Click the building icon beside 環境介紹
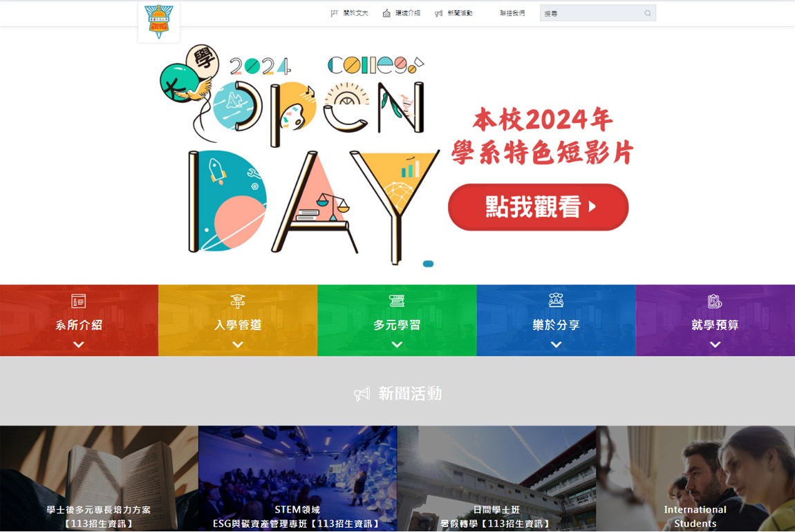The height and width of the screenshot is (532, 795). tap(386, 13)
